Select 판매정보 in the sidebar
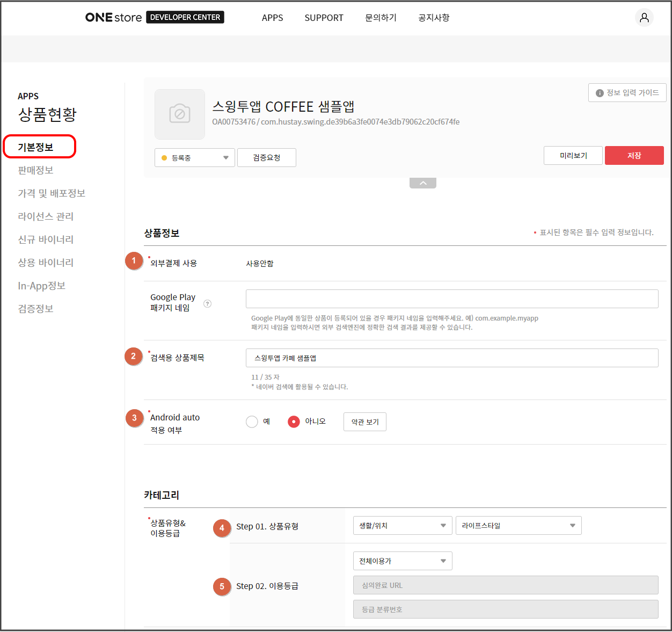672x632 pixels. point(35,170)
